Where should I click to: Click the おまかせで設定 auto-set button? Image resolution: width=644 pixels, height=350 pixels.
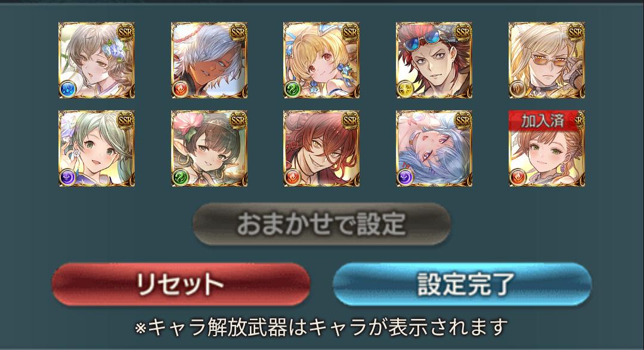coord(321,224)
